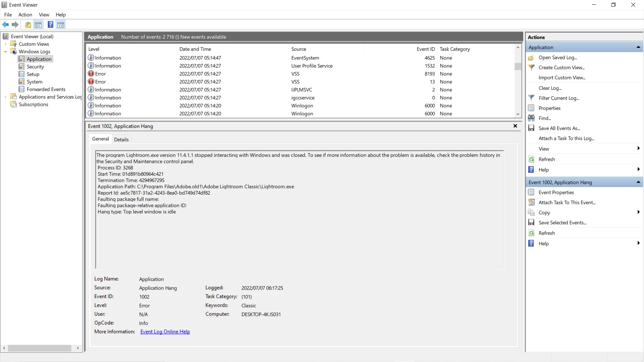644x362 pixels.
Task: Click the horizontal scrollbar in tree pane
Action: pos(40,348)
